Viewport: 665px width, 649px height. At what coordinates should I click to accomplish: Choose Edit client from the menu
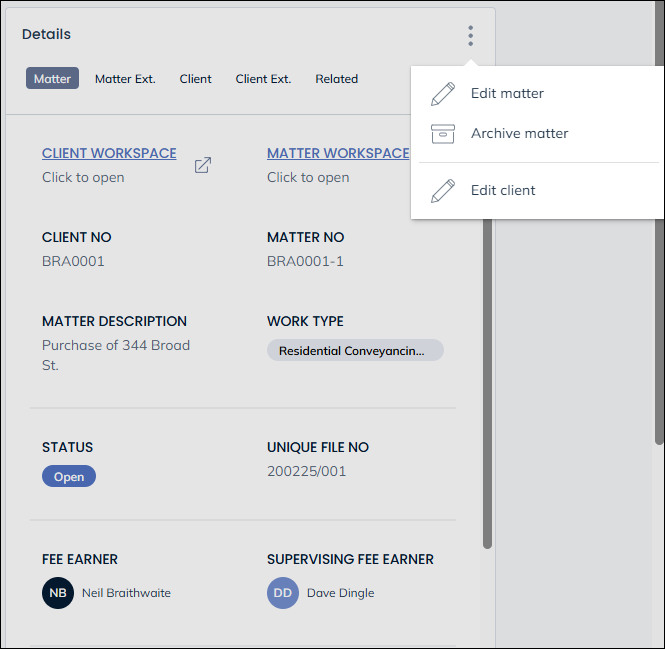pos(503,191)
